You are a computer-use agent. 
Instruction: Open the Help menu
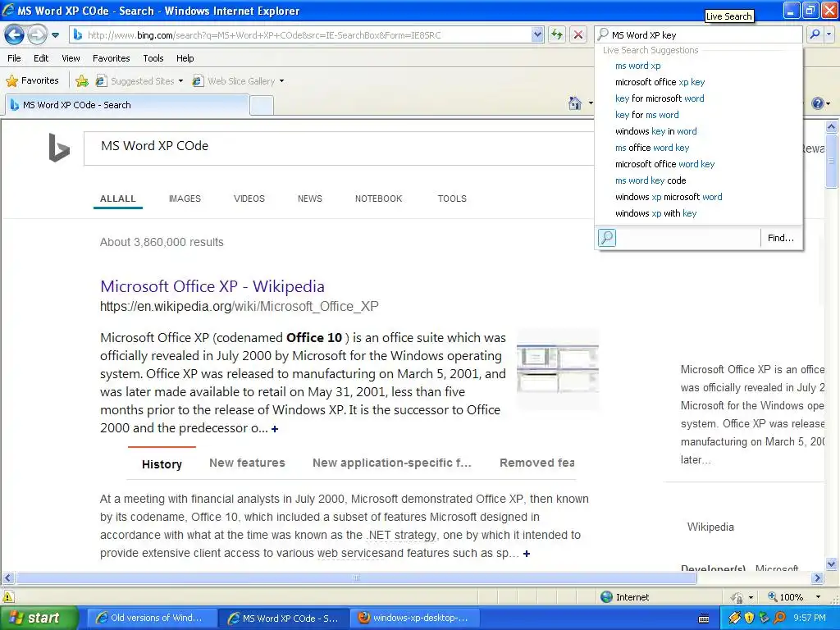pyautogui.click(x=185, y=58)
